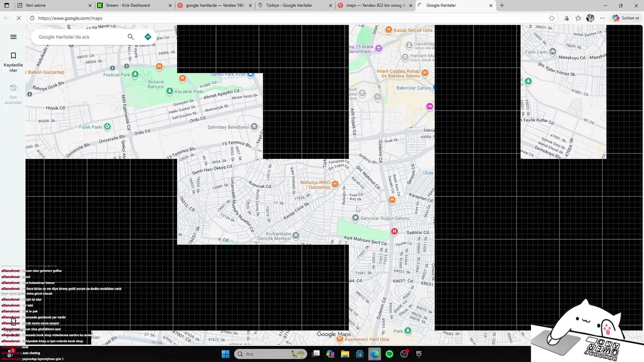Switch to the Yeni sekme tab
Image resolution: width=644 pixels, height=362 pixels.
point(54,6)
